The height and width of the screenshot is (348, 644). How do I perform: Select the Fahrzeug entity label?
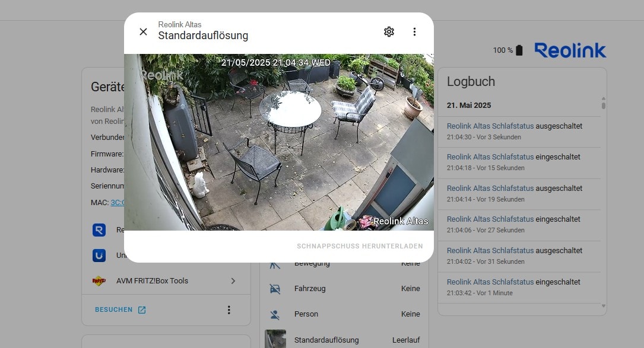click(x=310, y=289)
